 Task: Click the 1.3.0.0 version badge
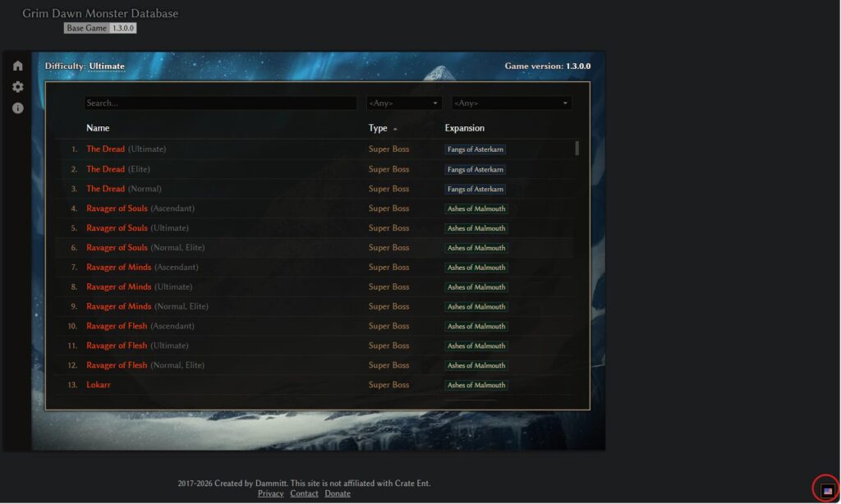(123, 28)
